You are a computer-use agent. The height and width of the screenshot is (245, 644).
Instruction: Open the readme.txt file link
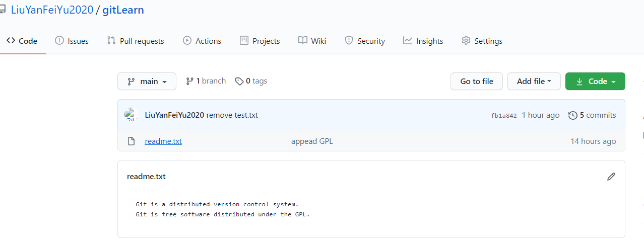pyautogui.click(x=163, y=141)
